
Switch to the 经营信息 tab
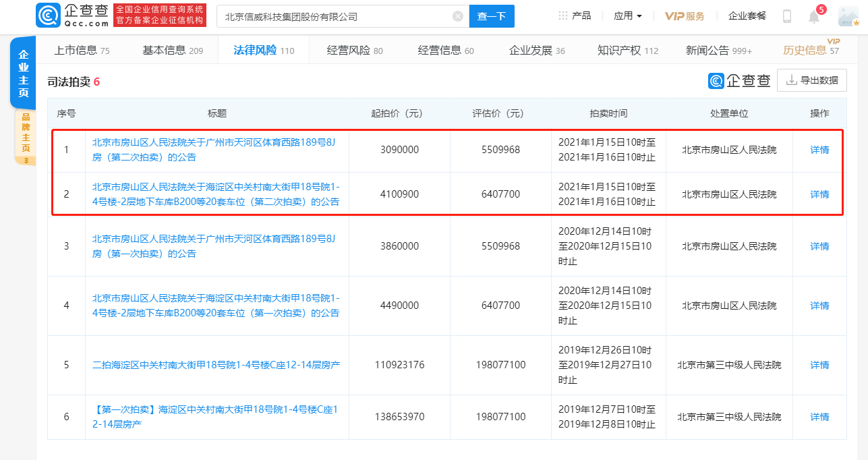coord(446,50)
